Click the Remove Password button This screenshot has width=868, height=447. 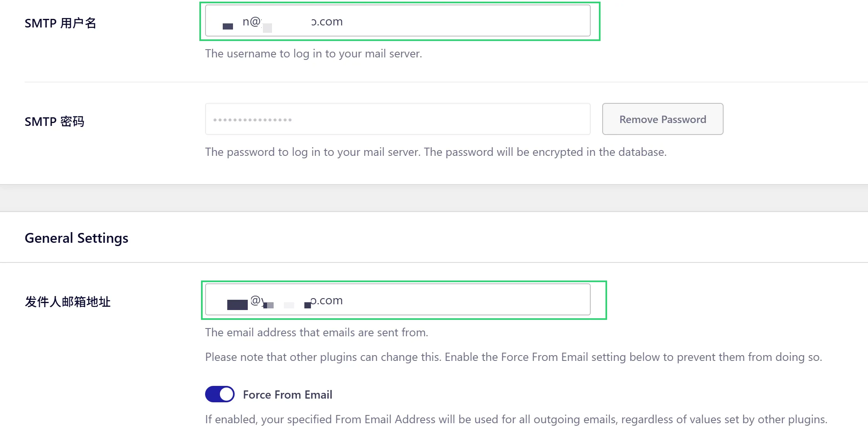point(662,119)
